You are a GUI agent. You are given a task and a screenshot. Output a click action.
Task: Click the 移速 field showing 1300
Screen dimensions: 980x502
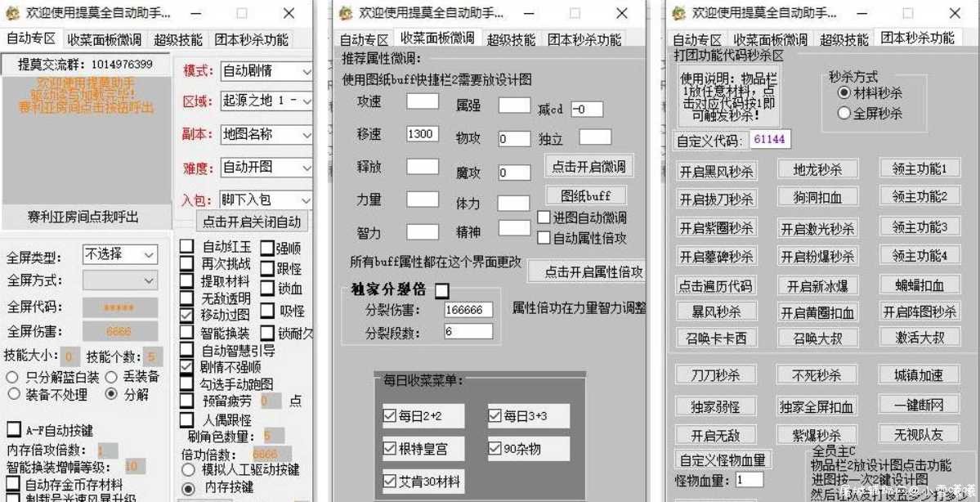click(x=423, y=133)
